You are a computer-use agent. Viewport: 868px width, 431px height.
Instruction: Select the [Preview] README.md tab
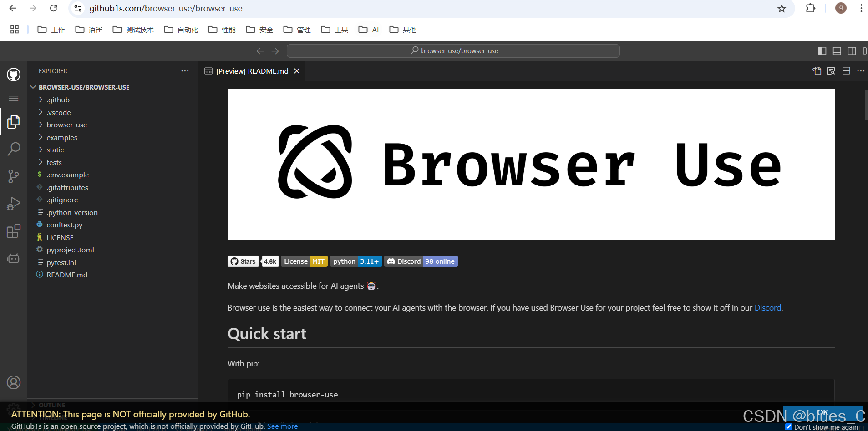click(252, 71)
